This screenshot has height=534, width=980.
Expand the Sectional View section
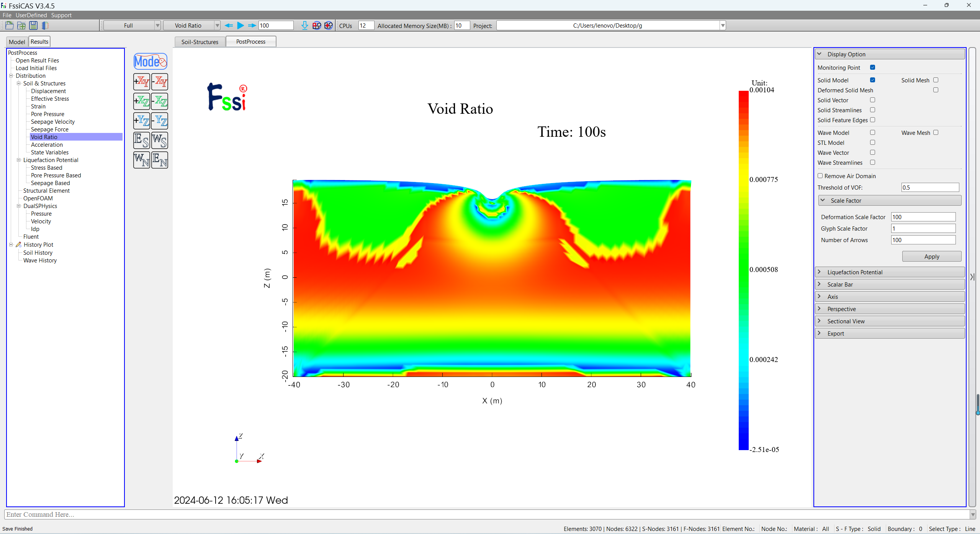pos(890,321)
